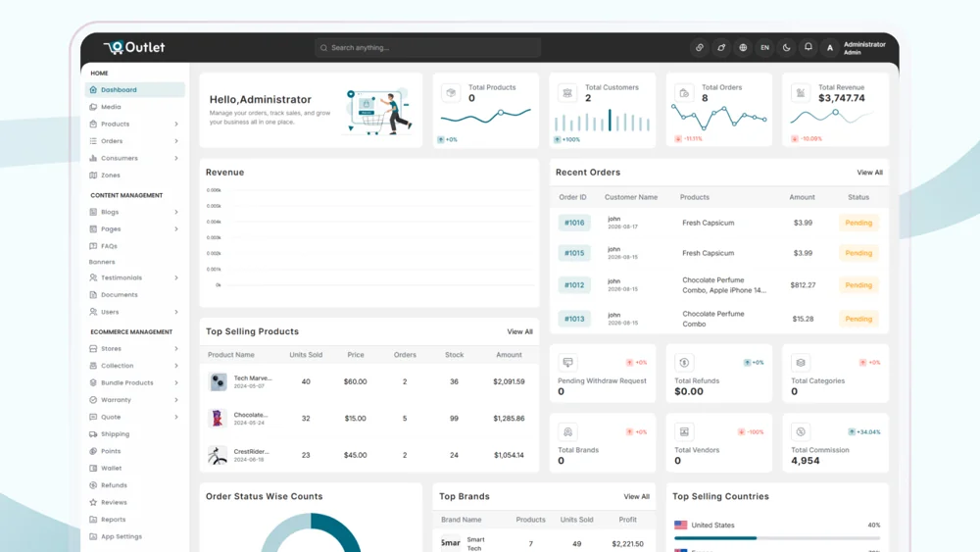
Task: Click the Total Revenue card icon
Action: pyautogui.click(x=801, y=93)
